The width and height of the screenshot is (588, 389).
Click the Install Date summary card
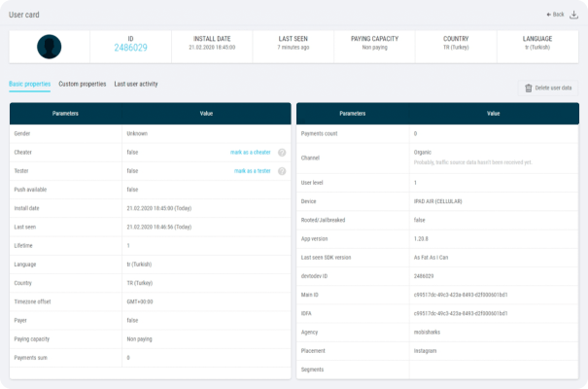[x=211, y=43]
